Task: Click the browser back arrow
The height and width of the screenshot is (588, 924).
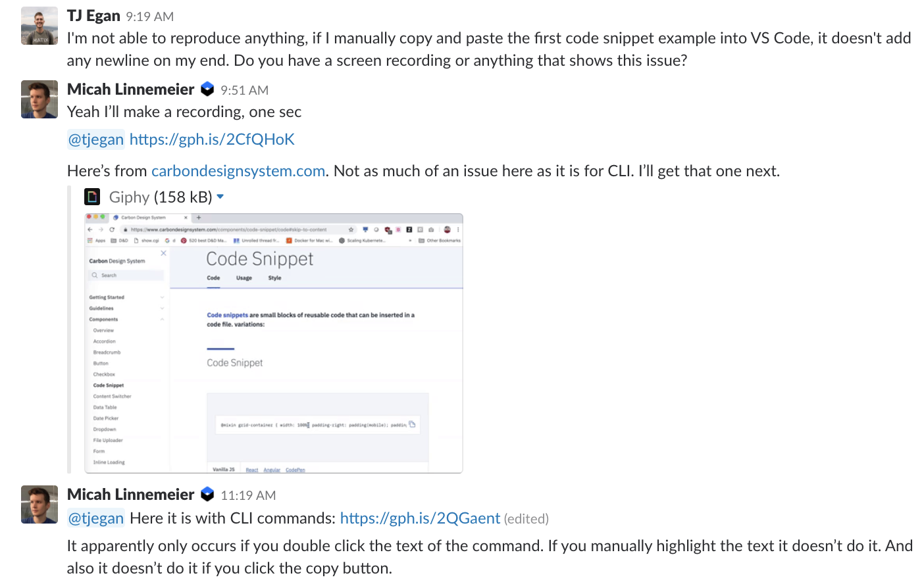Action: 90,230
